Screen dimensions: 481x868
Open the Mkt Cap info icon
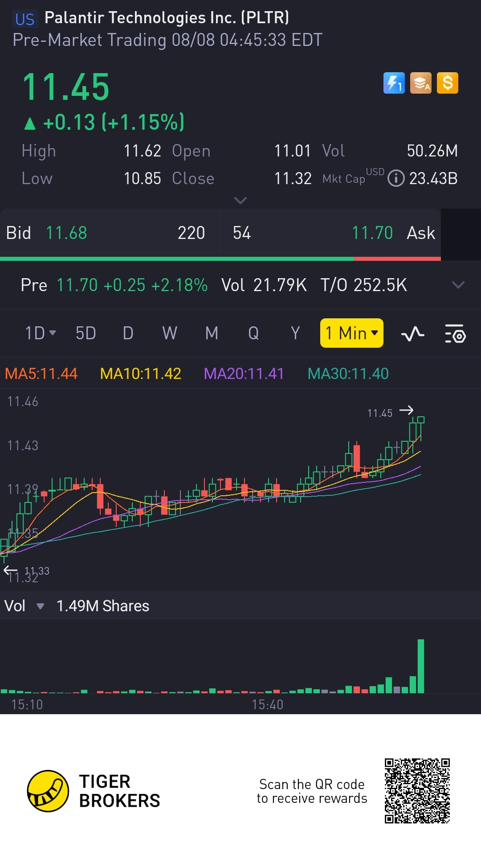tap(396, 178)
